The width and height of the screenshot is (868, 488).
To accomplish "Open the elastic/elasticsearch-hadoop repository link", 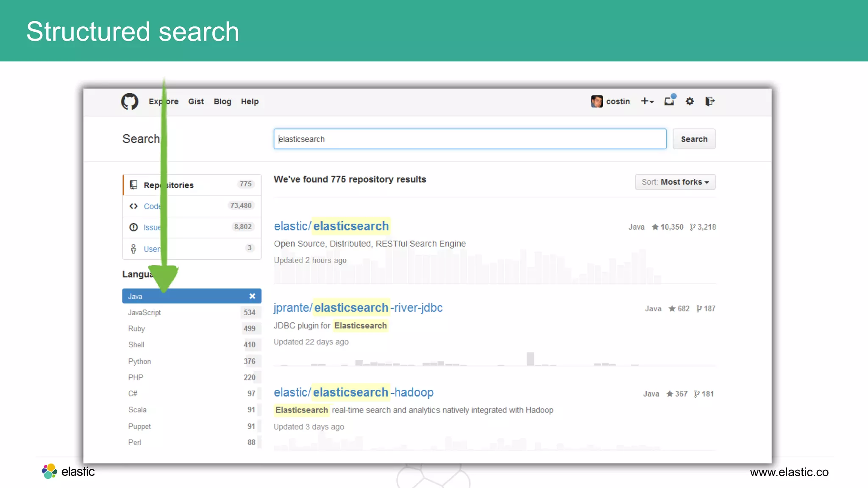I will click(353, 392).
